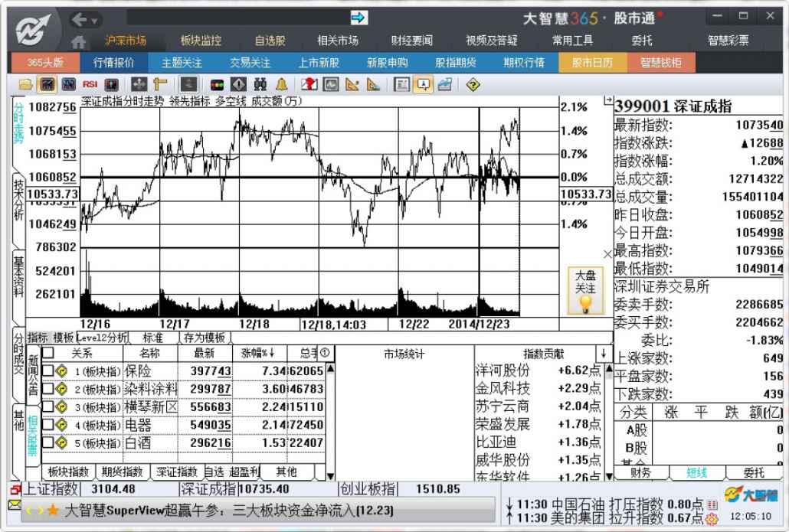Switch to the 期货指数 bottom tab
The width and height of the screenshot is (789, 532).
pos(123,472)
